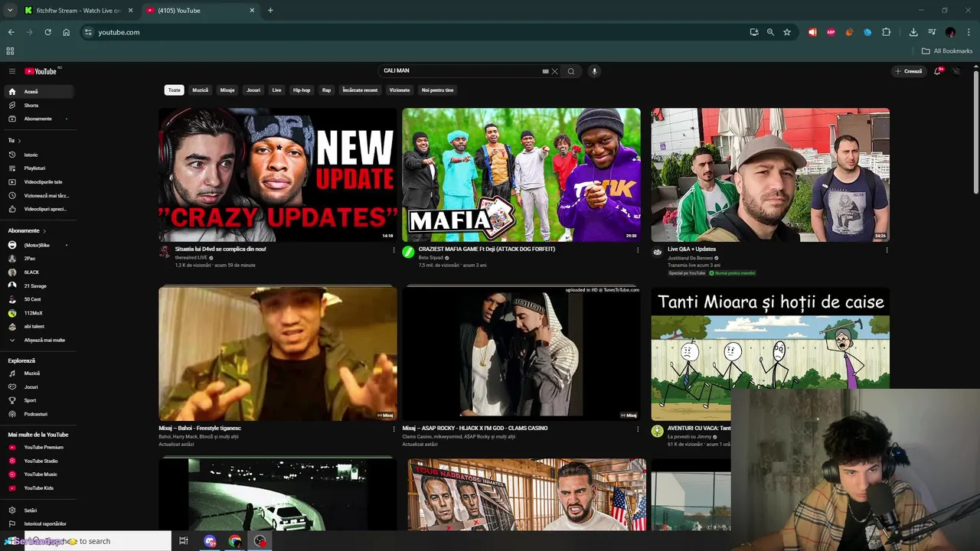Screen dimensions: 980x551
Task: Select the Noi pentru tine chip
Action: [437, 90]
